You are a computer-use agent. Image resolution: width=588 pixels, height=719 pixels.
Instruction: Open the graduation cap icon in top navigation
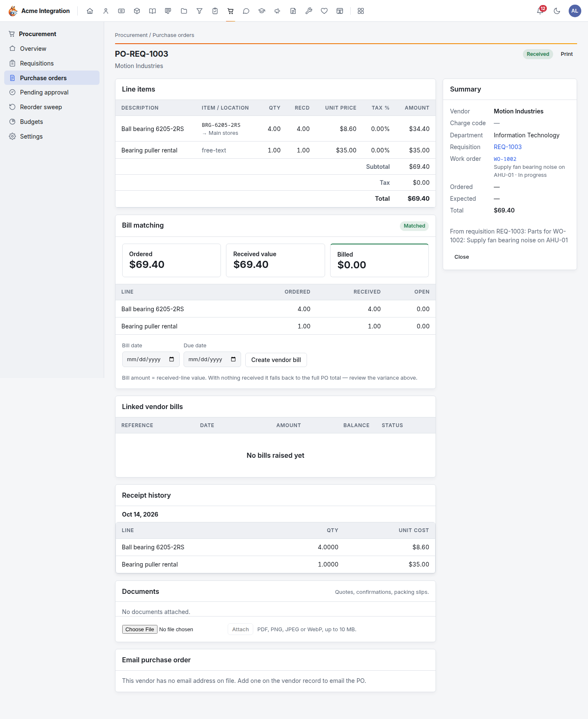[262, 11]
